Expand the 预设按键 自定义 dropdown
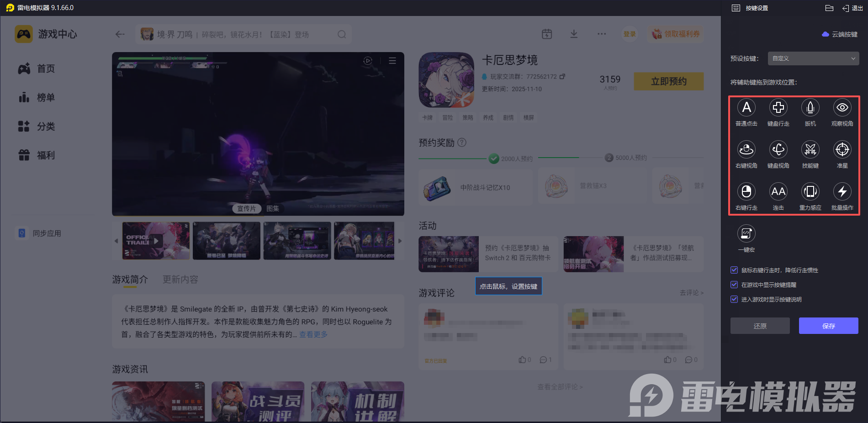The image size is (868, 423). (813, 58)
